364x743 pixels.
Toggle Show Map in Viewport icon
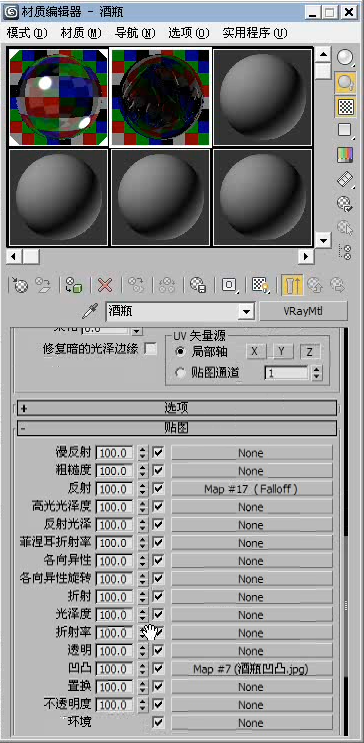(x=260, y=285)
